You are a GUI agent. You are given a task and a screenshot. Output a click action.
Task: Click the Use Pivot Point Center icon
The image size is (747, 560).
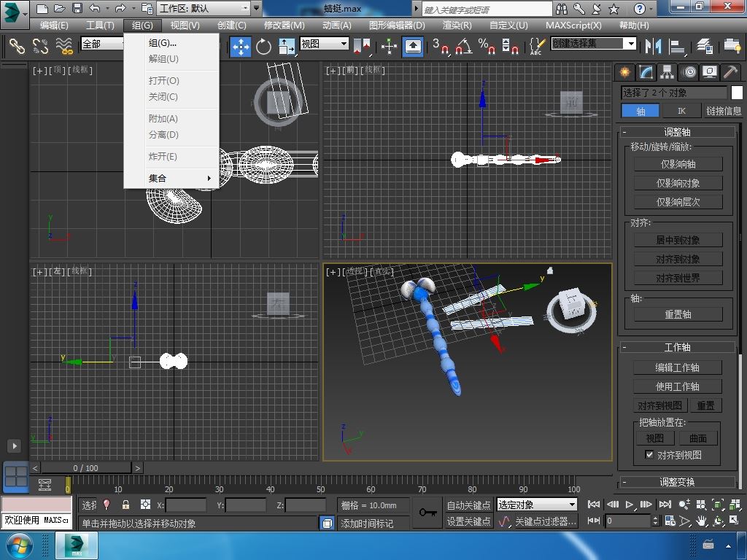[362, 46]
